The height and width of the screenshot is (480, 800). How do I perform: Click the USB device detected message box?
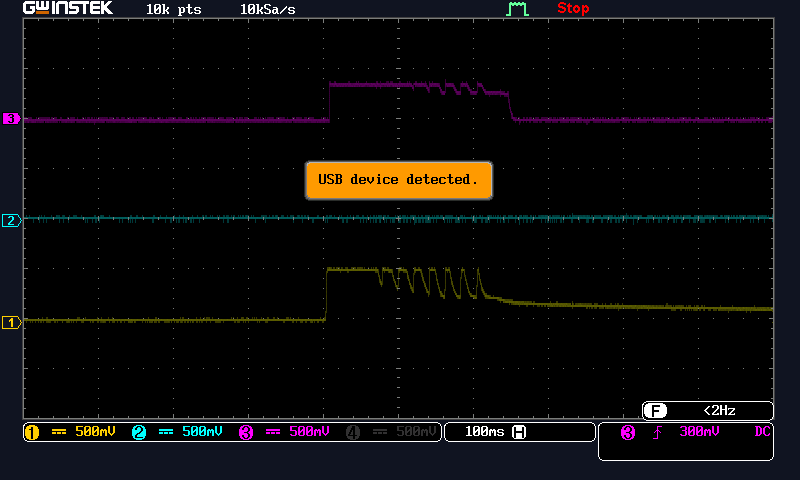click(x=398, y=180)
